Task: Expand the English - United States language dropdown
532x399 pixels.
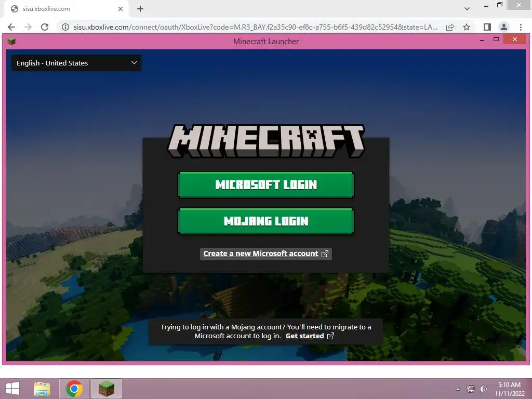Action: (76, 63)
